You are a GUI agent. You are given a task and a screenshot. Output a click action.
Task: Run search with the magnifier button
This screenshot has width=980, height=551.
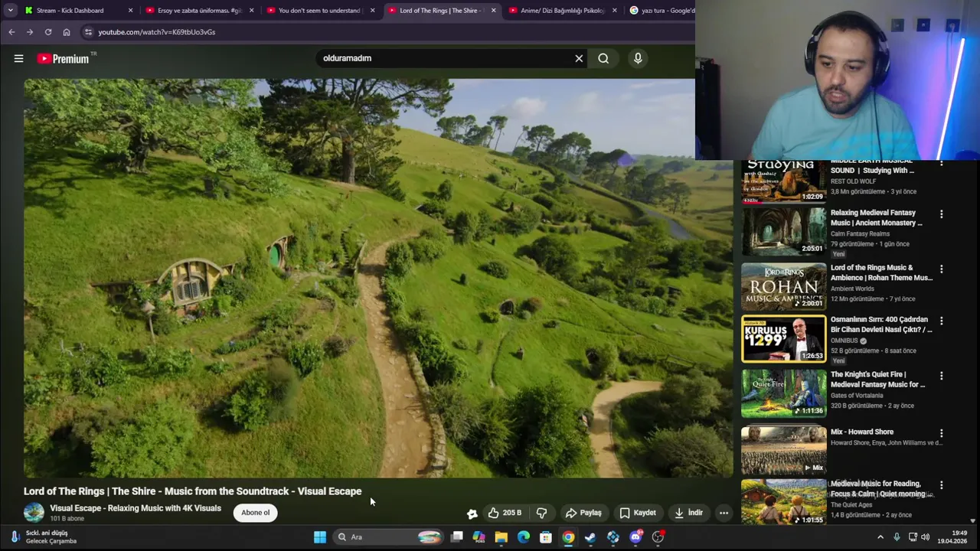[603, 58]
